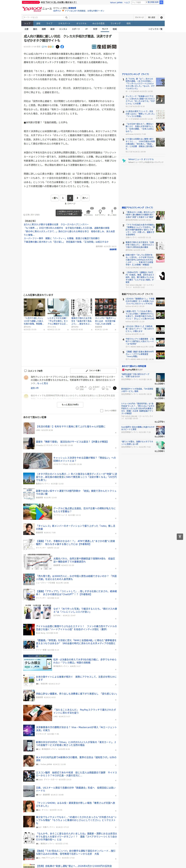Select the 科学 category tab
The height and width of the screenshot is (868, 186).
pyautogui.click(x=95, y=29)
